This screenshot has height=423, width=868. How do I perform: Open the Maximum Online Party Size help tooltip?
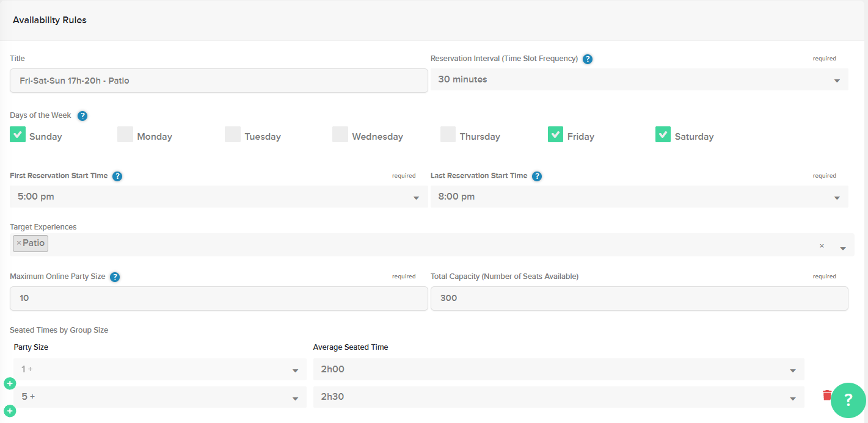(x=115, y=277)
